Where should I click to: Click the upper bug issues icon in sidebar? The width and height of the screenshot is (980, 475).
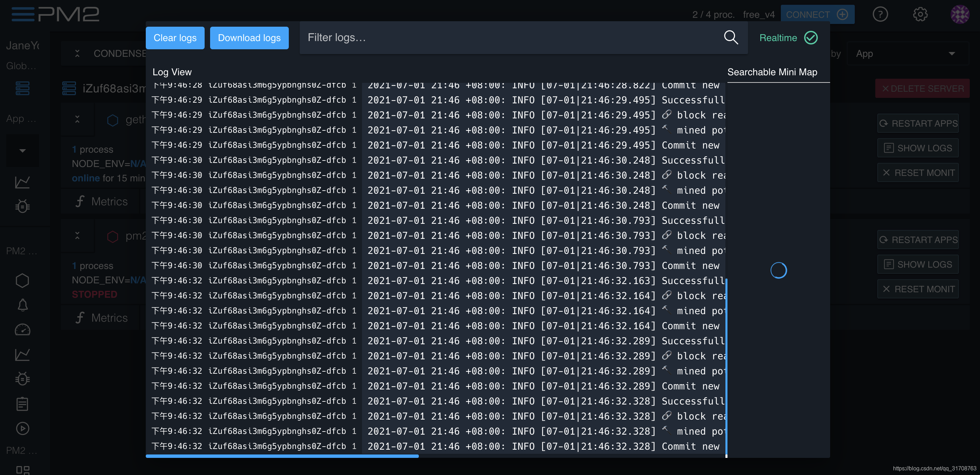pos(23,206)
